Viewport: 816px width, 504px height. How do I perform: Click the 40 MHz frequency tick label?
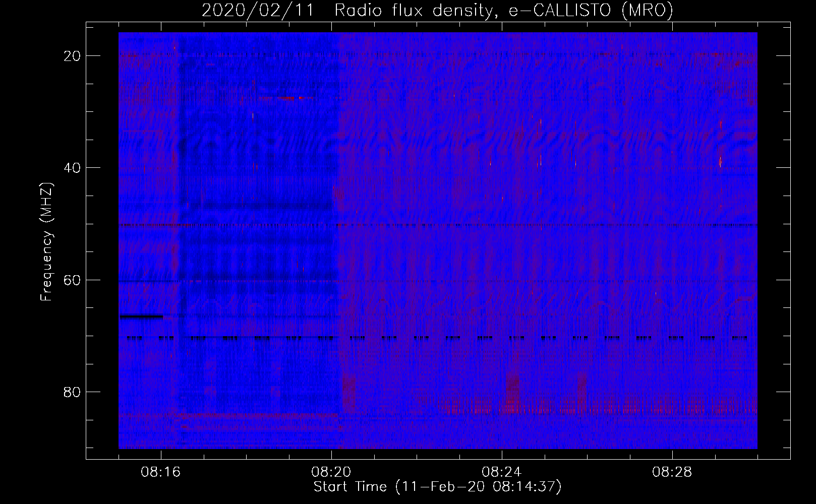(72, 168)
